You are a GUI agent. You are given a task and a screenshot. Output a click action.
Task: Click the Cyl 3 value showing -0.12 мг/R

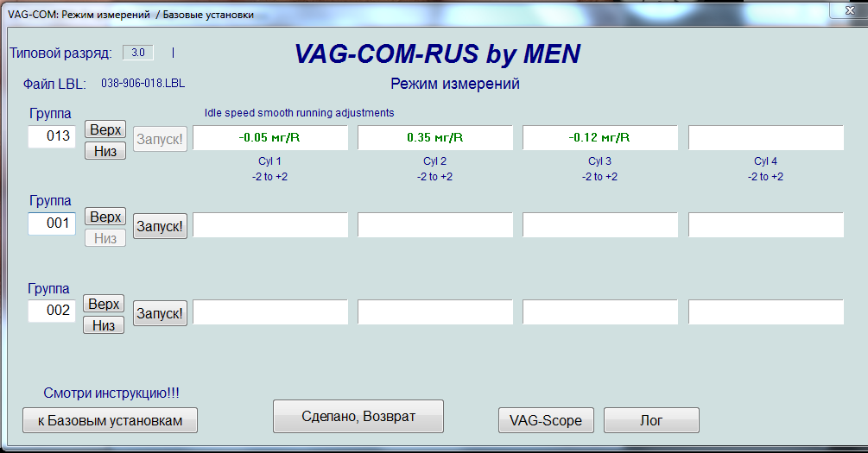[599, 137]
